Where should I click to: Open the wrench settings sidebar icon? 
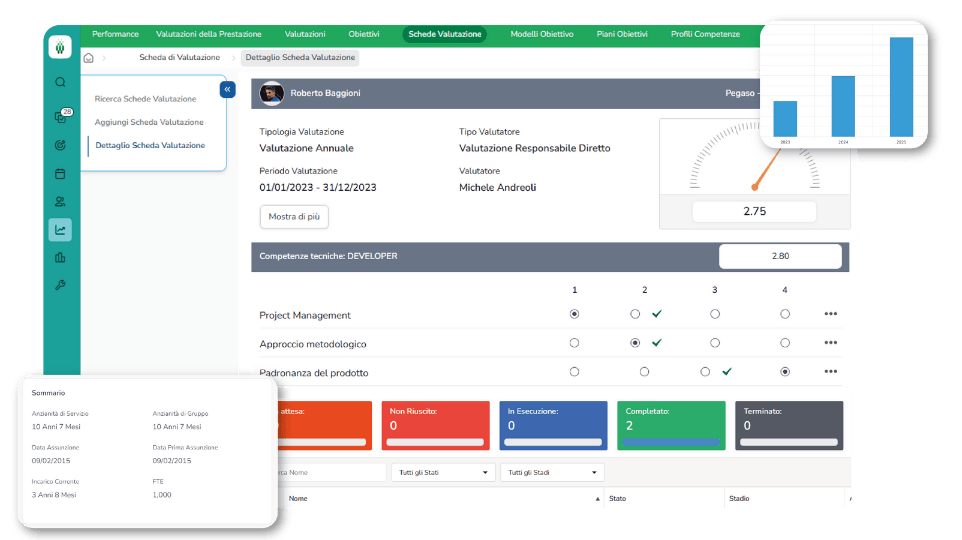coord(60,286)
